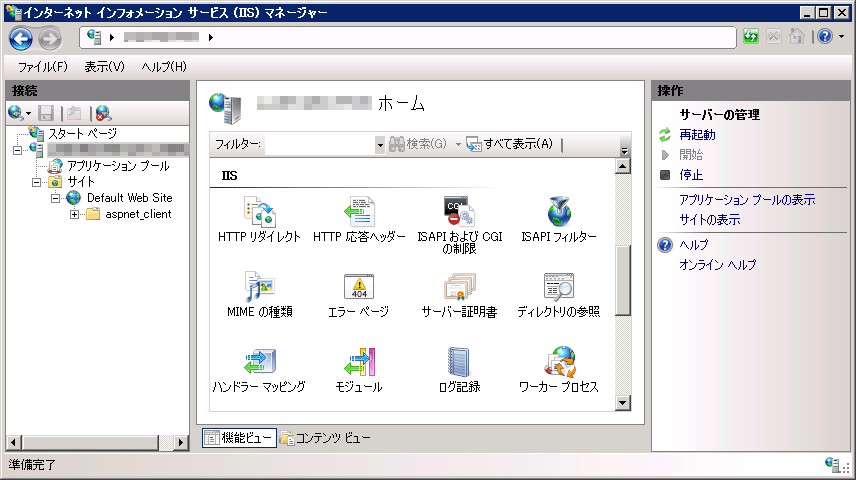856x480 pixels.
Task: Click the address bar path field
Action: point(408,37)
